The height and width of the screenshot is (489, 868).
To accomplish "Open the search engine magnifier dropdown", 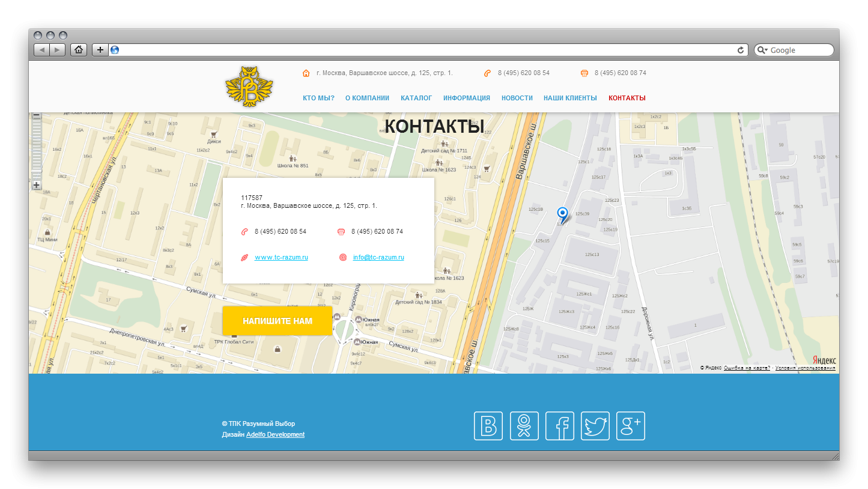I will pyautogui.click(x=762, y=50).
